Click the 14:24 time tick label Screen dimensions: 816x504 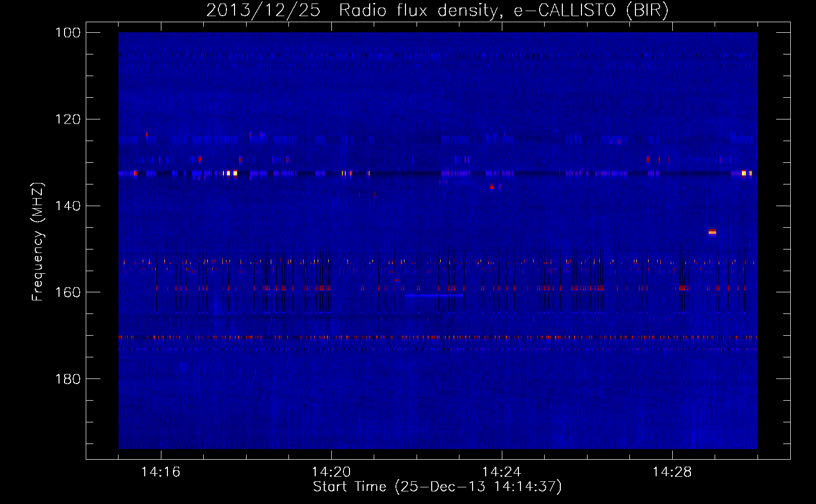(502, 472)
